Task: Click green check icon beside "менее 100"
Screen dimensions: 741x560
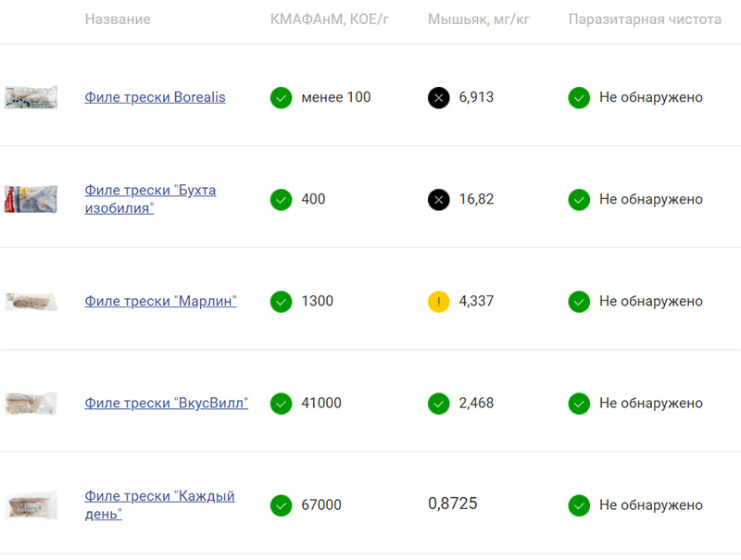Action: click(281, 97)
